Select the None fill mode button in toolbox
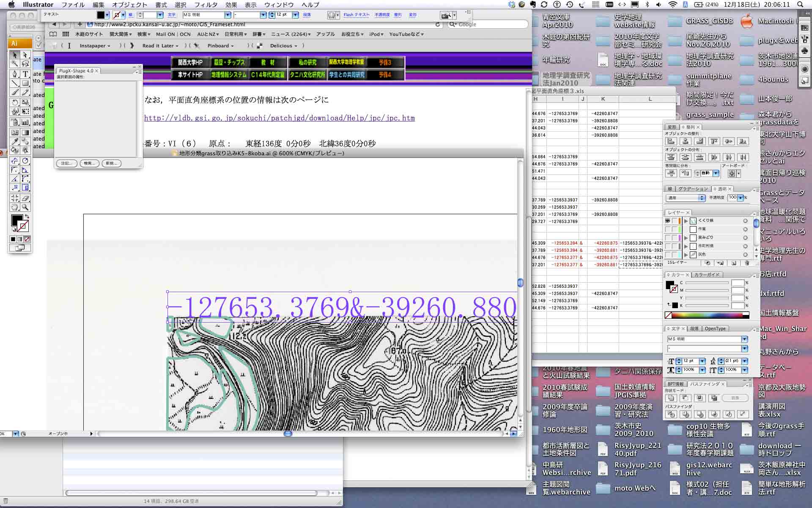Screen dimensions: 812x508 [27, 239]
